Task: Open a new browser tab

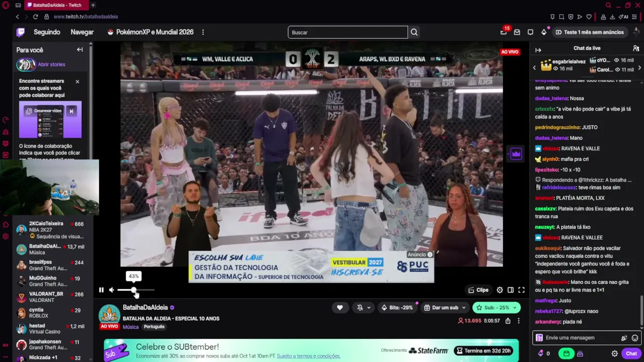Action: click(93, 5)
